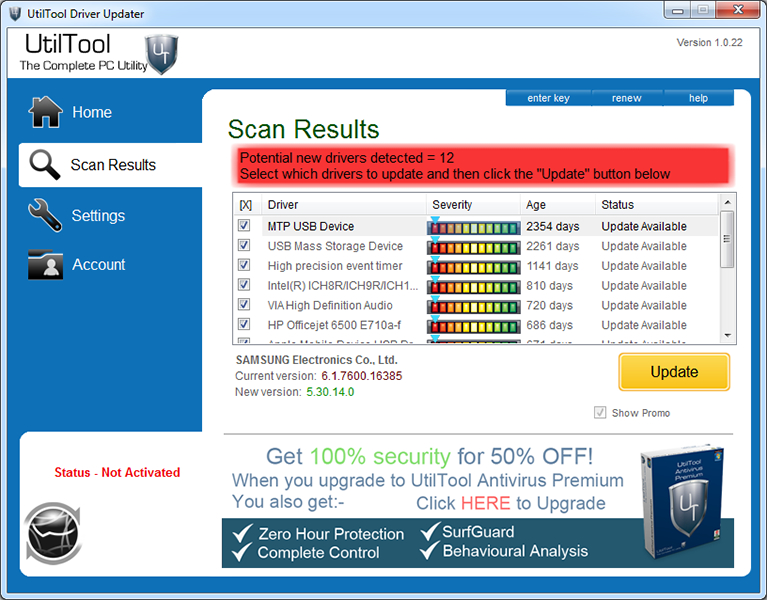Click severity bar for MTP USB Device

pos(473,227)
